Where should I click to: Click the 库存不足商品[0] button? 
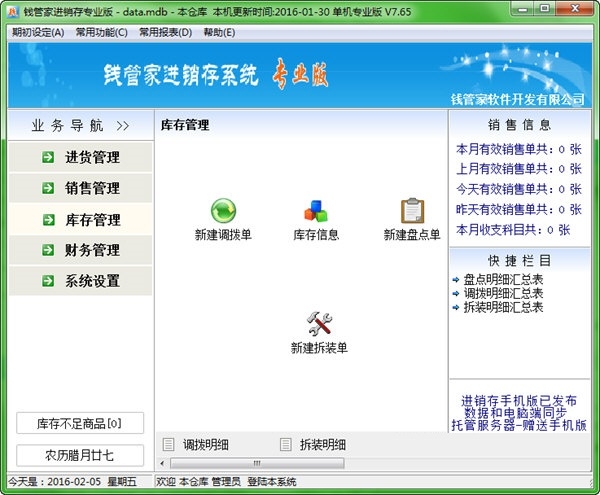point(80,423)
